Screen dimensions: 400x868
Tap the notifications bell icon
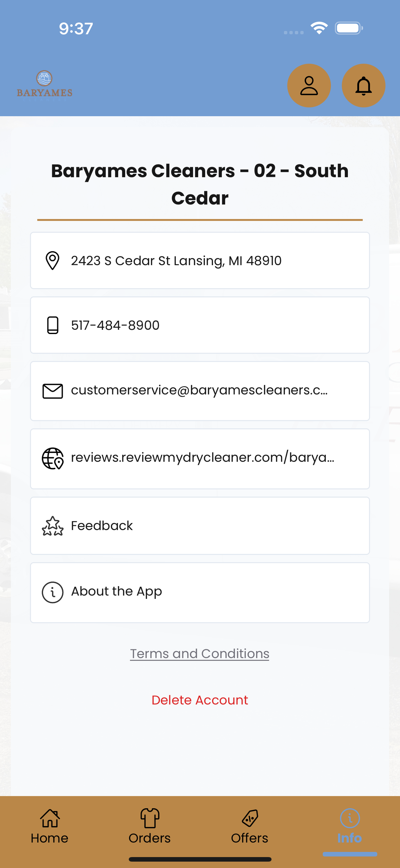363,86
